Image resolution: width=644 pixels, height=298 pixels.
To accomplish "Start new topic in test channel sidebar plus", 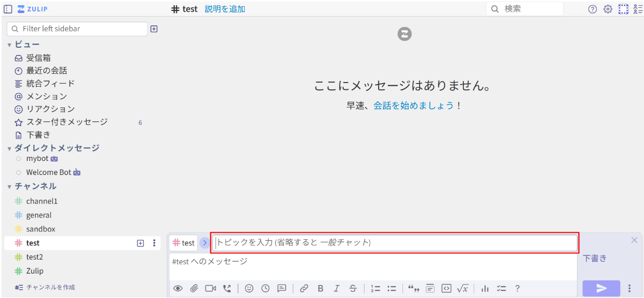I will pyautogui.click(x=140, y=243).
